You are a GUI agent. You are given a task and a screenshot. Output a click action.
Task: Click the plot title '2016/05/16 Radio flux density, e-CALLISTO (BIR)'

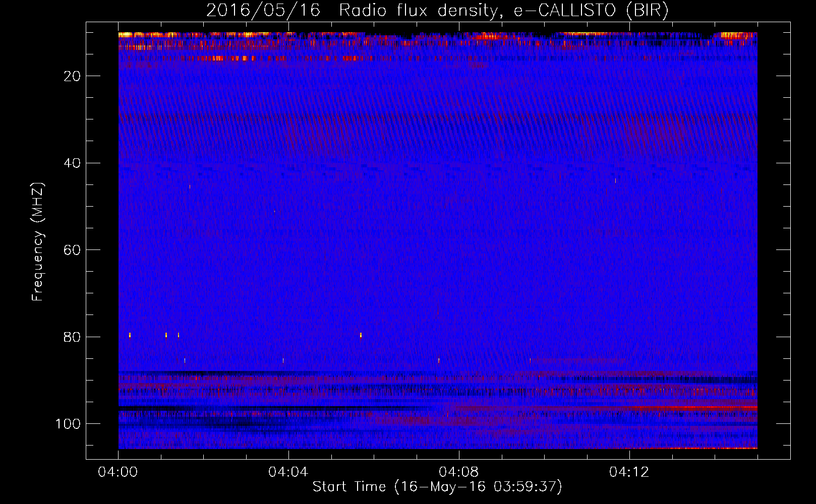click(437, 11)
